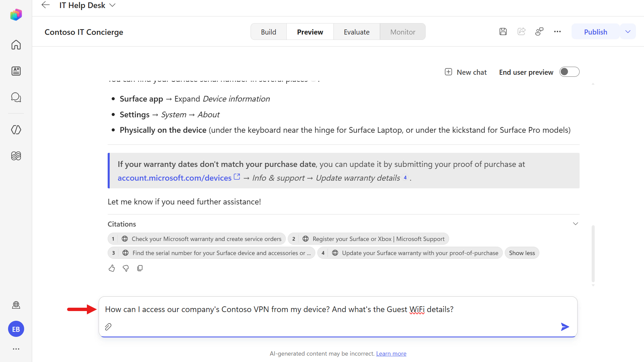
Task: Expand the IT Help Desk dropdown chevron
Action: (x=113, y=5)
